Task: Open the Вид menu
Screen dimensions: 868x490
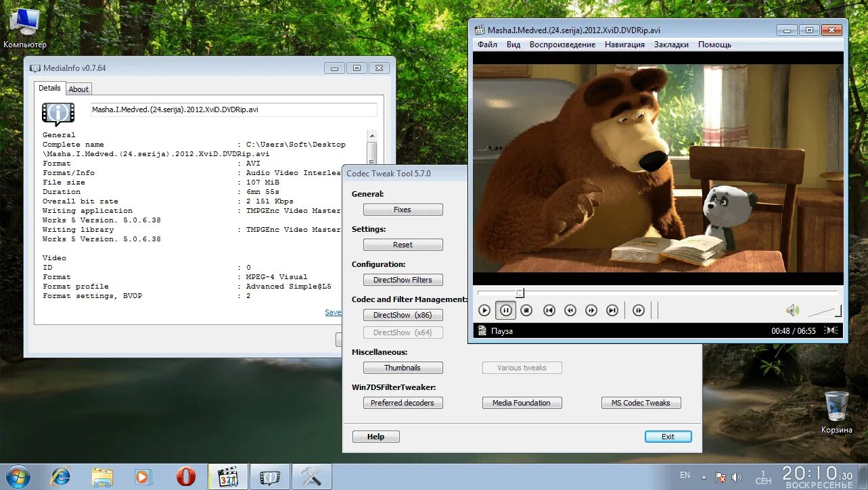Action: tap(513, 45)
